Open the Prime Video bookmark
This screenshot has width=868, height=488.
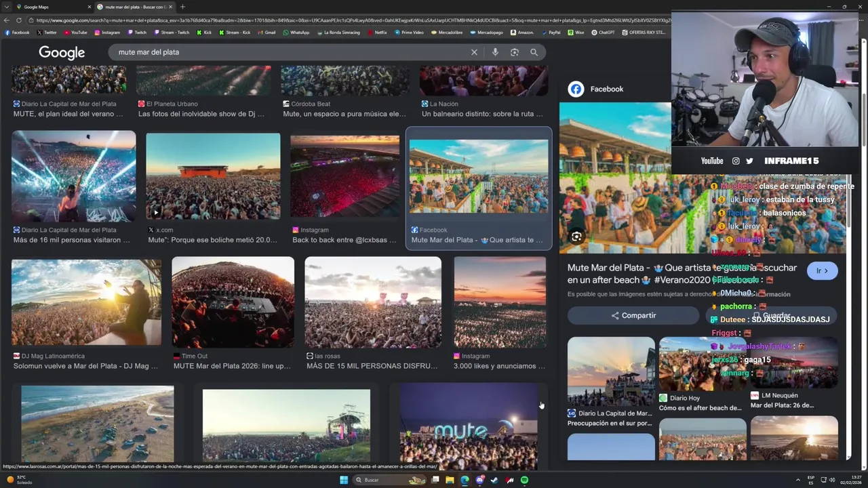coord(409,32)
